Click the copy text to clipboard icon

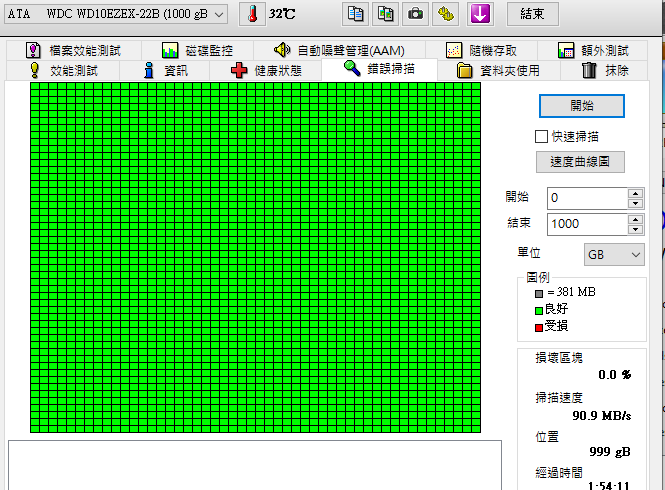click(x=355, y=14)
